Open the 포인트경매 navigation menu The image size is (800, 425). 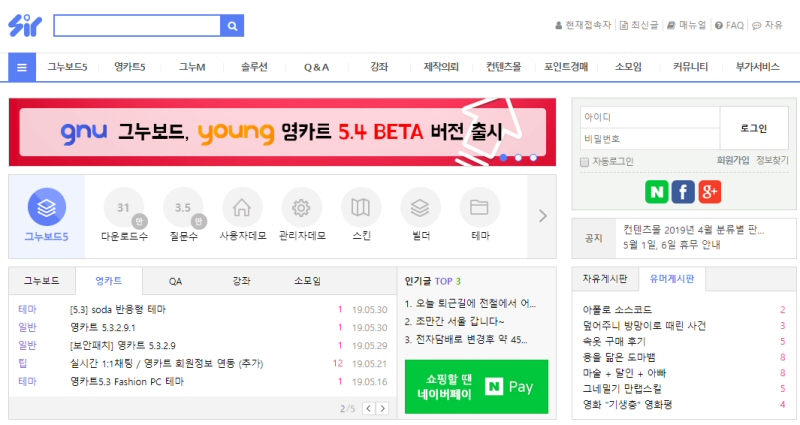coord(566,67)
